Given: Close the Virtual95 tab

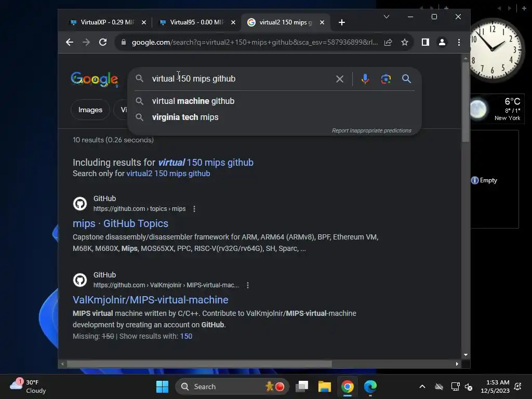Looking at the screenshot, I should click(x=233, y=22).
